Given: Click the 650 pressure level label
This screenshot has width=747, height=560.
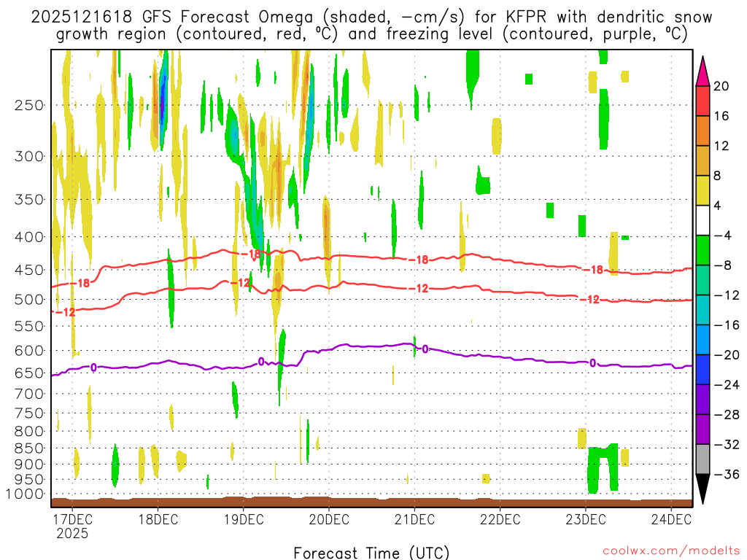Looking at the screenshot, I should (29, 373).
